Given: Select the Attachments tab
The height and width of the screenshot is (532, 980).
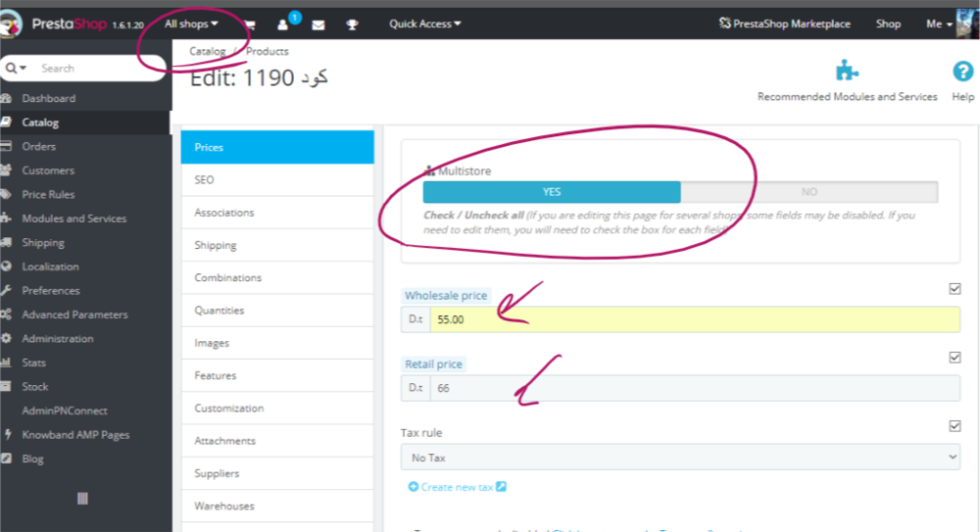Looking at the screenshot, I should (277, 441).
